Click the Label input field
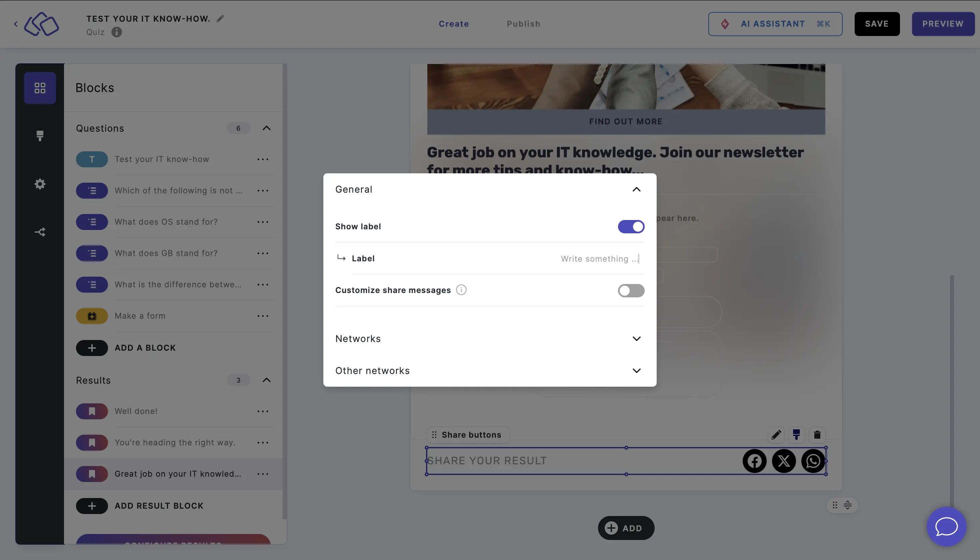The height and width of the screenshot is (560, 980). [x=600, y=258]
